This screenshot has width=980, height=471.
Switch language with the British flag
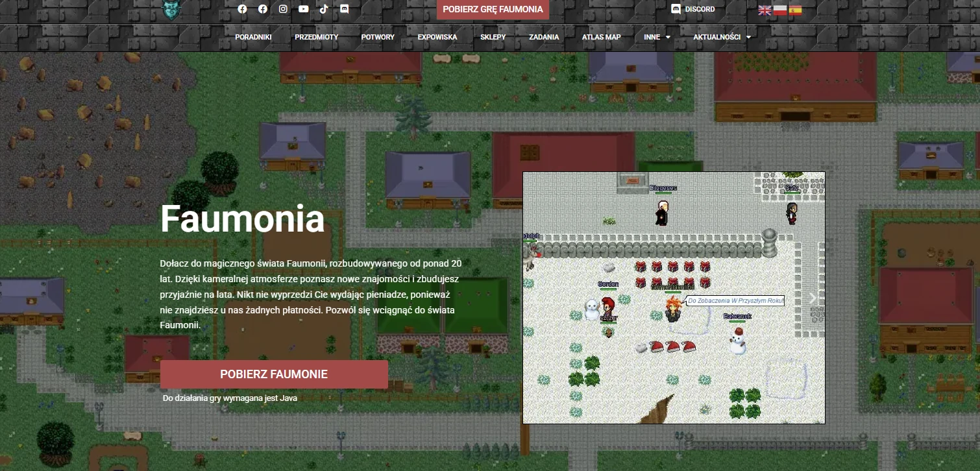point(765,10)
